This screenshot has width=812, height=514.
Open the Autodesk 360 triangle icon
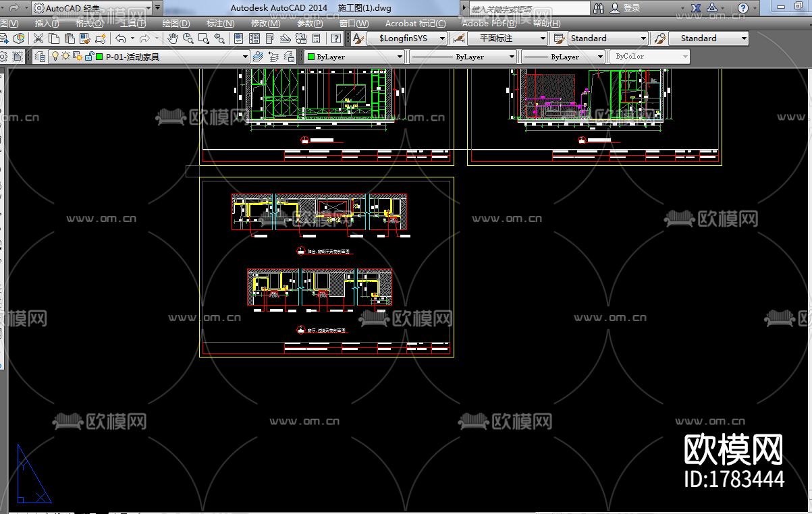click(x=711, y=8)
